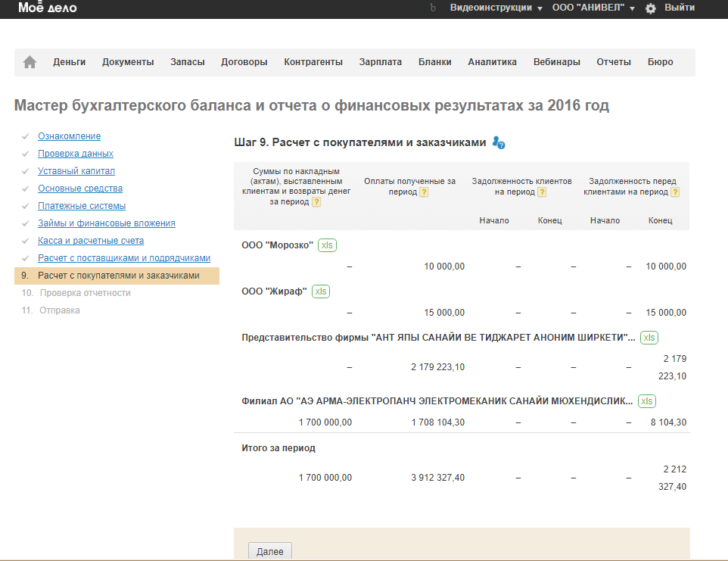Expand the ООО "АНИВЕЛ" company dropdown
This screenshot has width=728, height=561.
(x=593, y=8)
